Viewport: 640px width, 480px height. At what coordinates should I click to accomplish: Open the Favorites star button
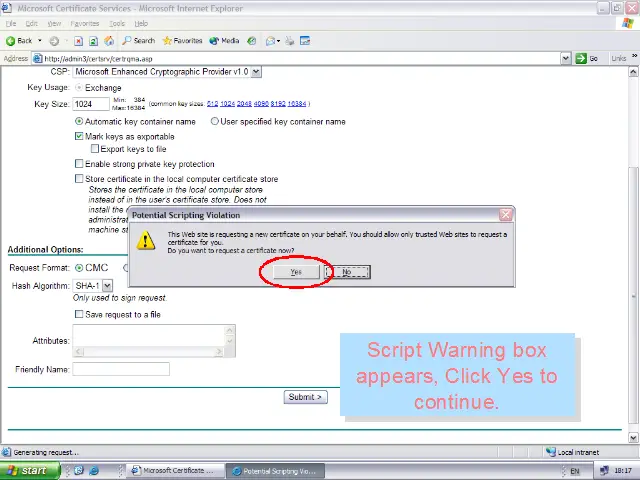pyautogui.click(x=182, y=41)
